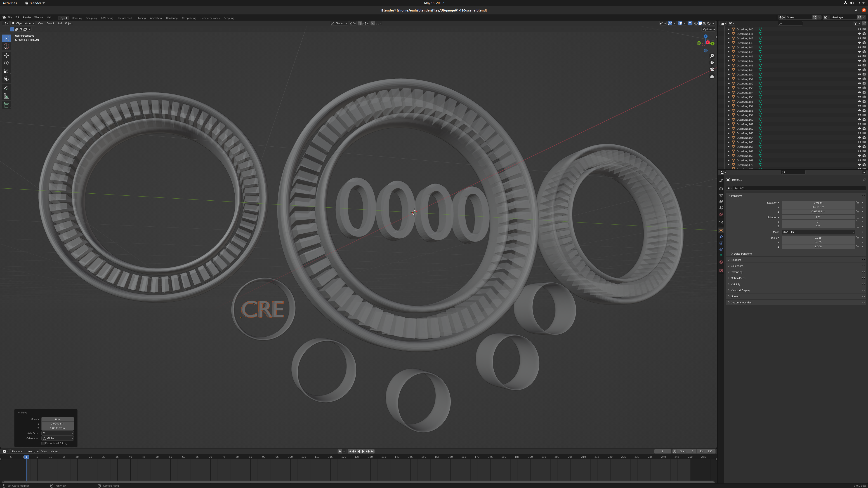Screen dimensions: 868x488
Task: Open the Object Constraints properties tab
Action: click(721, 250)
